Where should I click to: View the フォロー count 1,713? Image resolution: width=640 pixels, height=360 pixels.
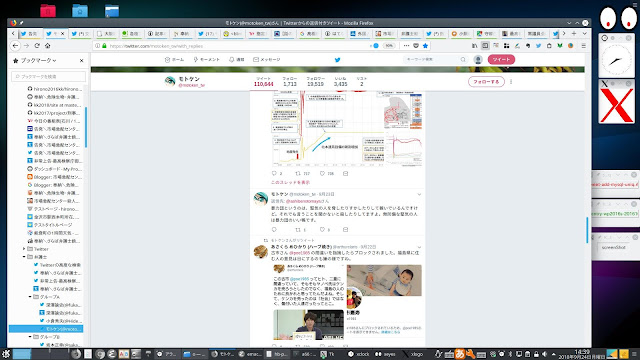290,82
